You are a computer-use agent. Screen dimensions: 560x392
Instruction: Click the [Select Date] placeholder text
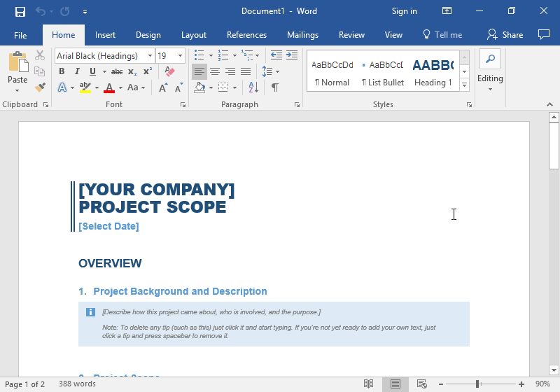(x=108, y=226)
